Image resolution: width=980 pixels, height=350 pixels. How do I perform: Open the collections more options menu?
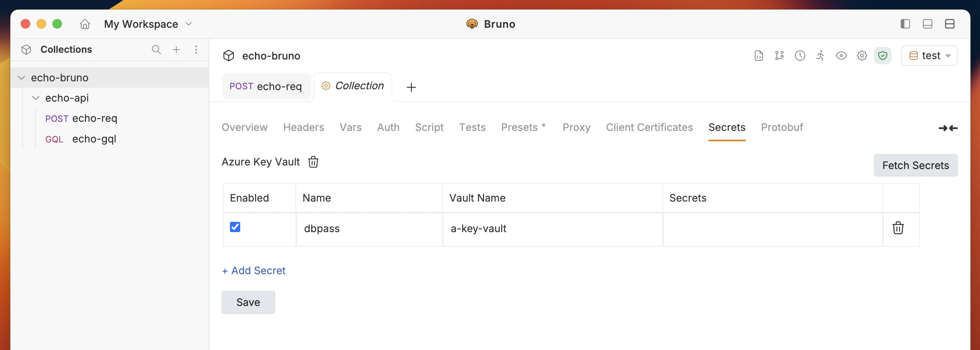tap(196, 50)
